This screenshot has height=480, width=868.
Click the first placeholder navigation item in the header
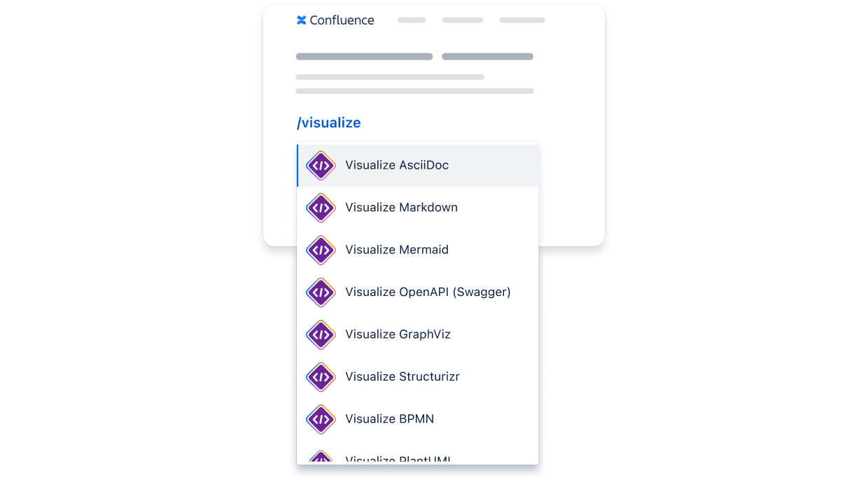click(x=412, y=20)
